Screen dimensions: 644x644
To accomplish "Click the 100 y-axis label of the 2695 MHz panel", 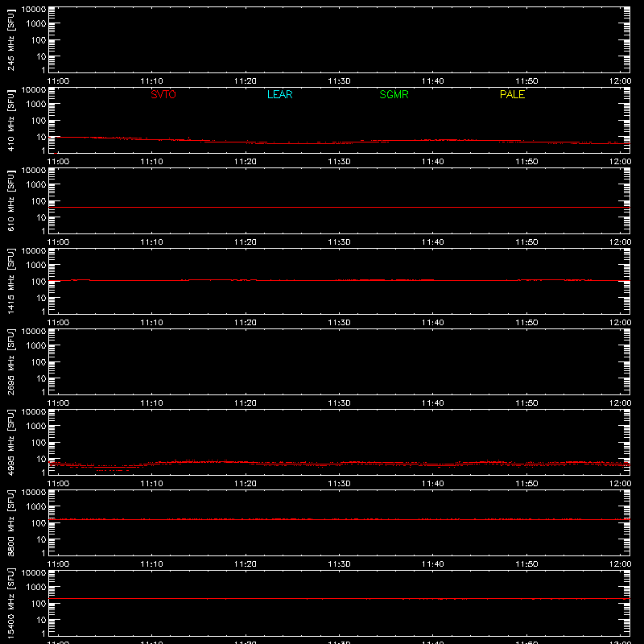I will 39,361.
